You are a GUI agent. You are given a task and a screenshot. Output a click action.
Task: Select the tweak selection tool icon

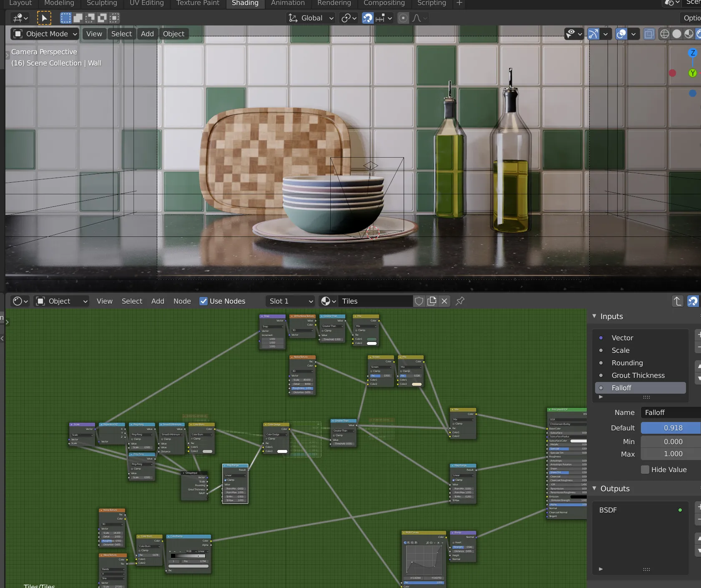pos(44,18)
